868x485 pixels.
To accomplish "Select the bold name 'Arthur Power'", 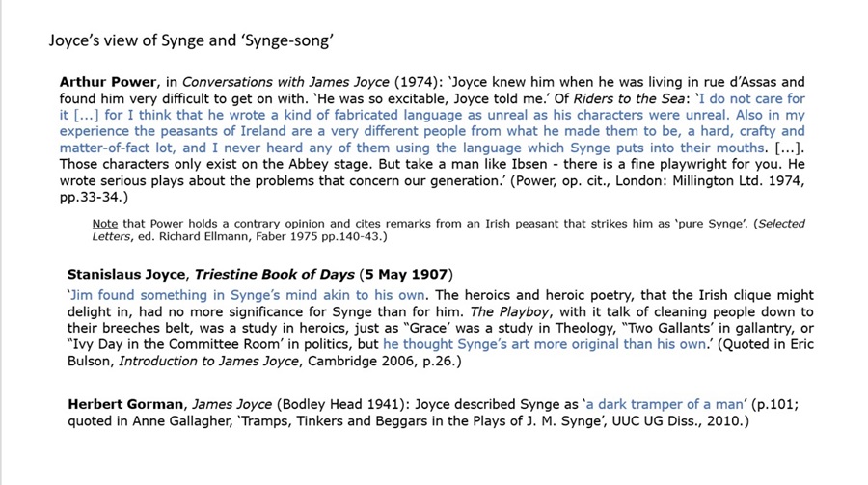I will pyautogui.click(x=108, y=82).
